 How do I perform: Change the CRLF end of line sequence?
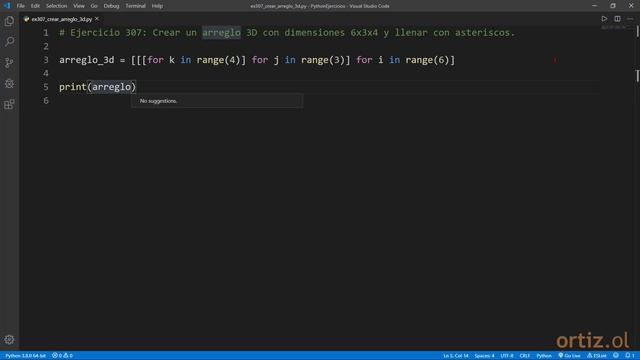pyautogui.click(x=524, y=356)
